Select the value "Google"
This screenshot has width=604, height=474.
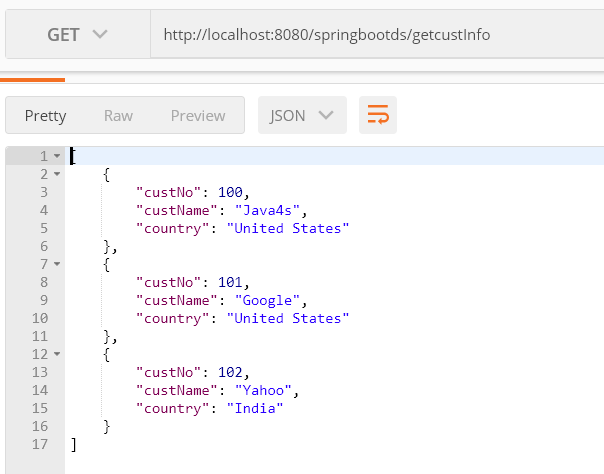pyautogui.click(x=267, y=300)
